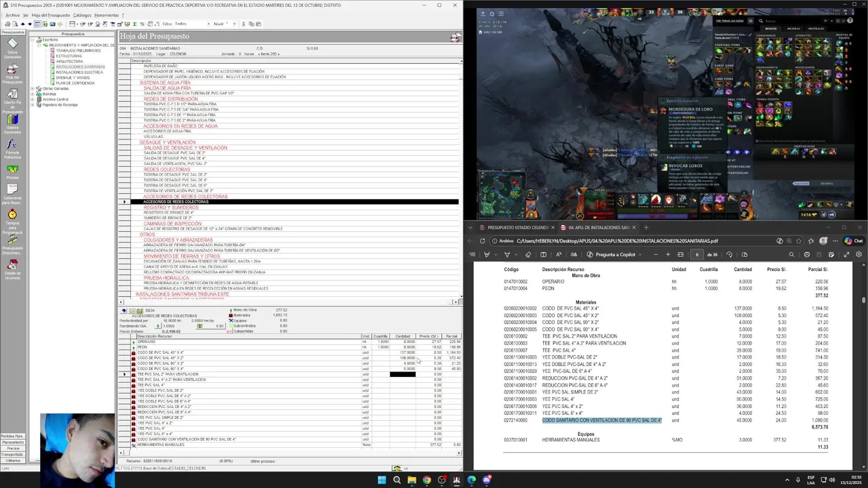868x488 pixels.
Task: Click the Transportabilidad bottom tab
Action: click(12, 454)
